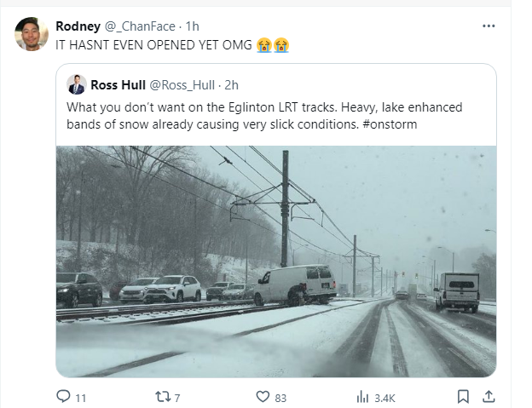Open Ross Hull's name in quoted tweet
Viewport: 532px width, 408px height.
pos(118,84)
